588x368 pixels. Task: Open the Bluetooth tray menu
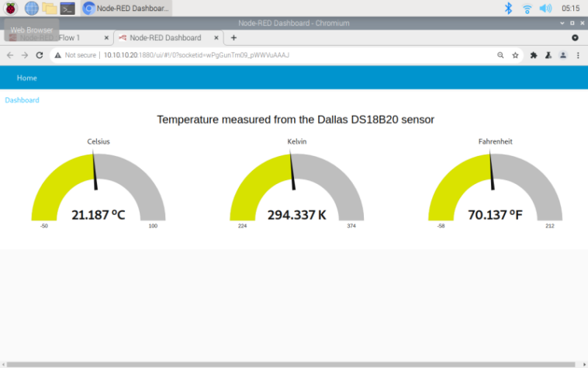pyautogui.click(x=509, y=8)
